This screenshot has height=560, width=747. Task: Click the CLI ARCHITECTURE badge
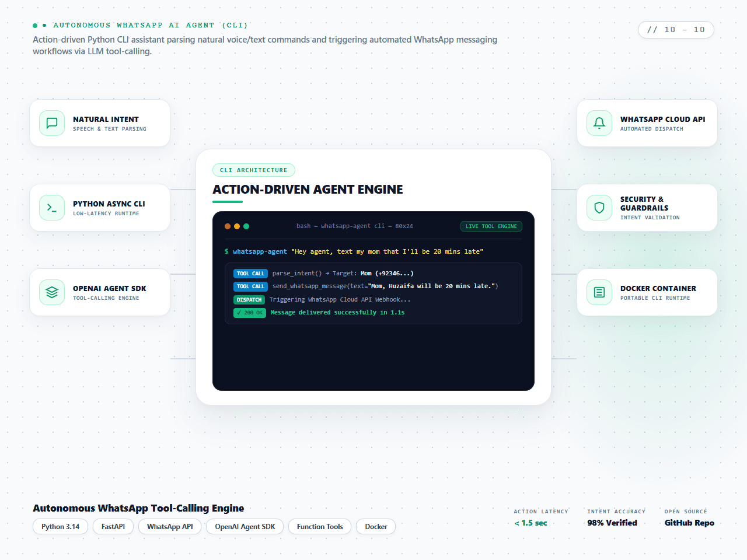tap(254, 170)
